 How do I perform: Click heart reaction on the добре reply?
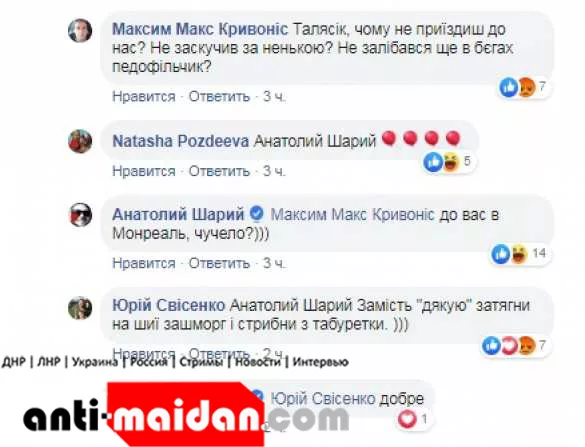[x=406, y=419]
